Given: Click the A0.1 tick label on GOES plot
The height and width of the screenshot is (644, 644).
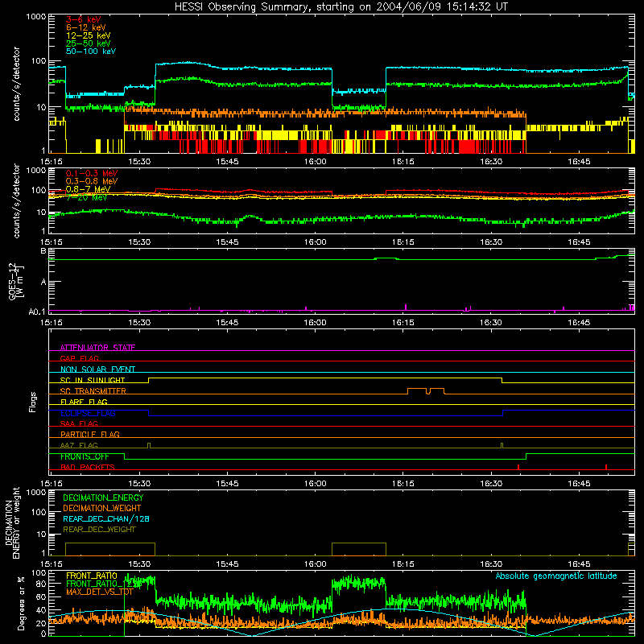Looking at the screenshot, I should coord(37,312).
